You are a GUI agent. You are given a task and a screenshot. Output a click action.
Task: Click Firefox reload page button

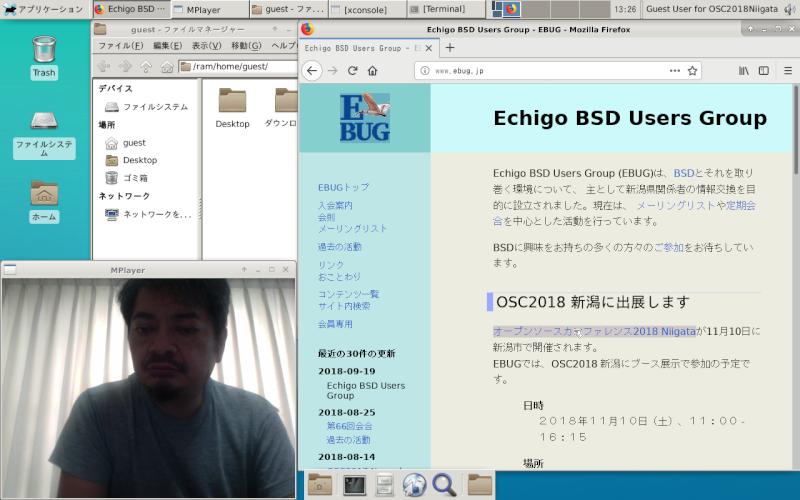352,71
